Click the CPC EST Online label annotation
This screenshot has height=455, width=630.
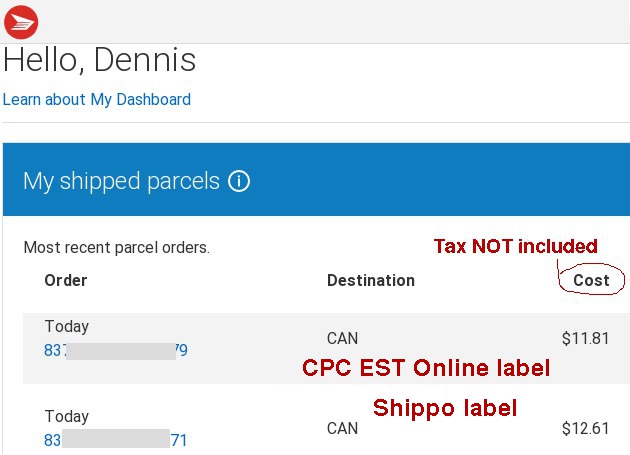tap(426, 368)
